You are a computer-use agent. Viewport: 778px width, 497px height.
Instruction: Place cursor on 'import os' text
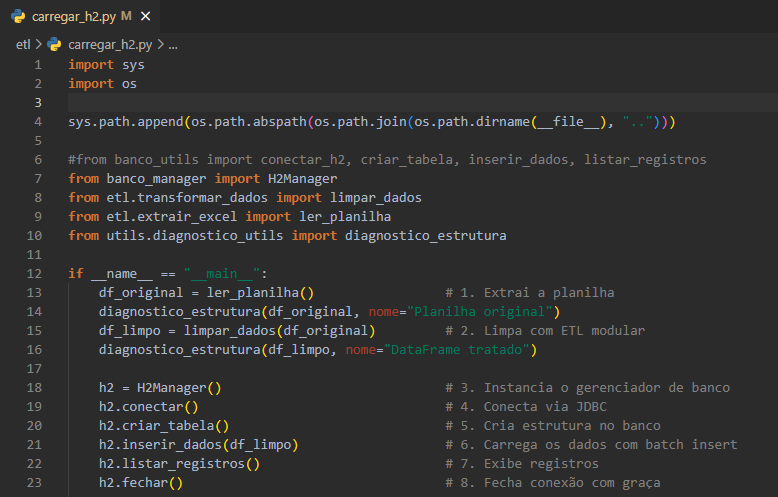(102, 84)
